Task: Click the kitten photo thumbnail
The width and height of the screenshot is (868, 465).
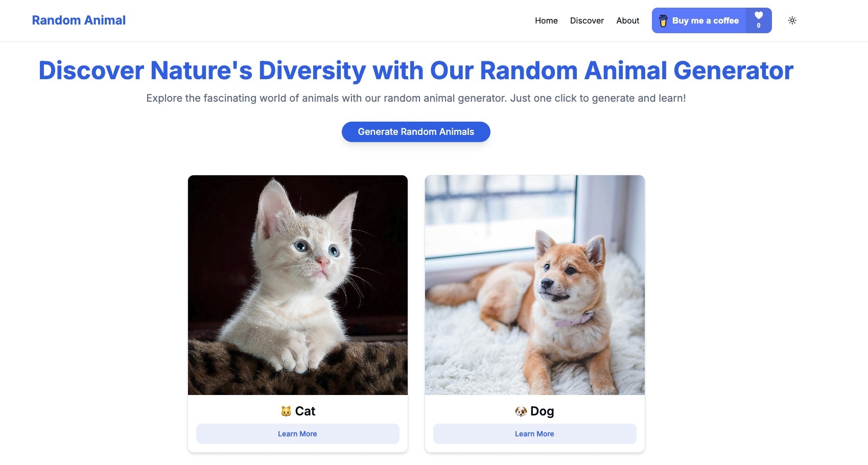Action: point(297,285)
